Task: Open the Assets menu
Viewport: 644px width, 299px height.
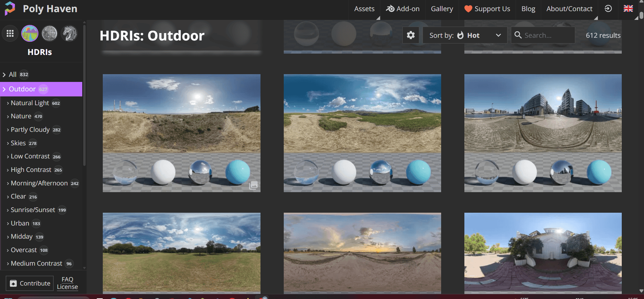Action: (364, 9)
